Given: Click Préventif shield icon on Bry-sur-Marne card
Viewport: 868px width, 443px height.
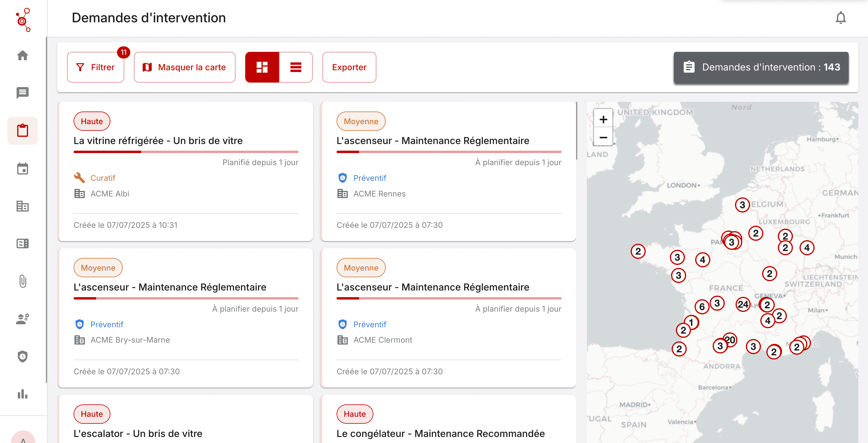Looking at the screenshot, I should click(x=79, y=324).
